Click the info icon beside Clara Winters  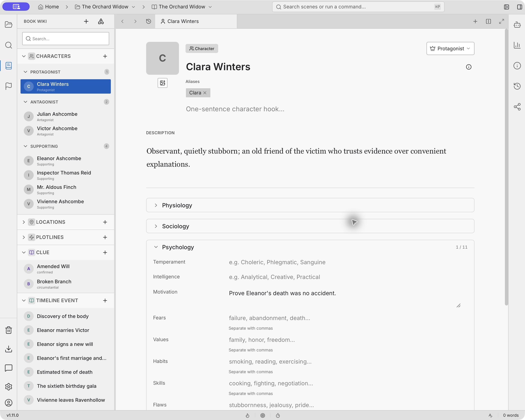coord(469,67)
